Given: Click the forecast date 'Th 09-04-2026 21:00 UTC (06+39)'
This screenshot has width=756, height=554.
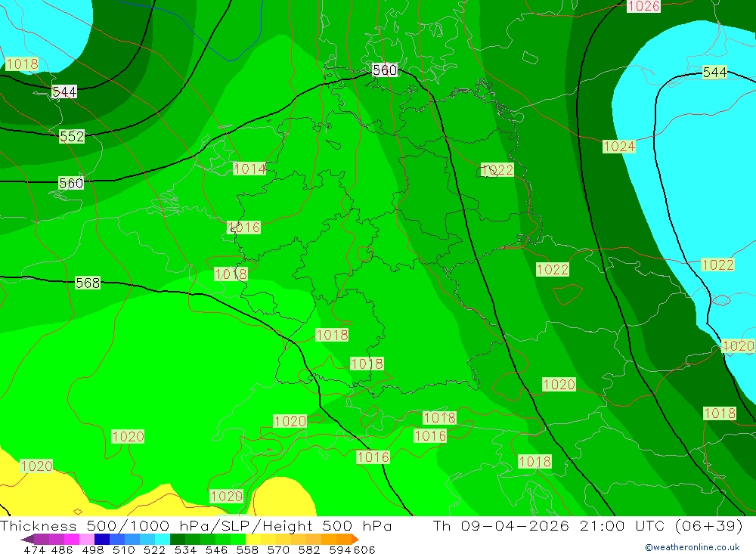Looking at the screenshot, I should click(587, 525).
